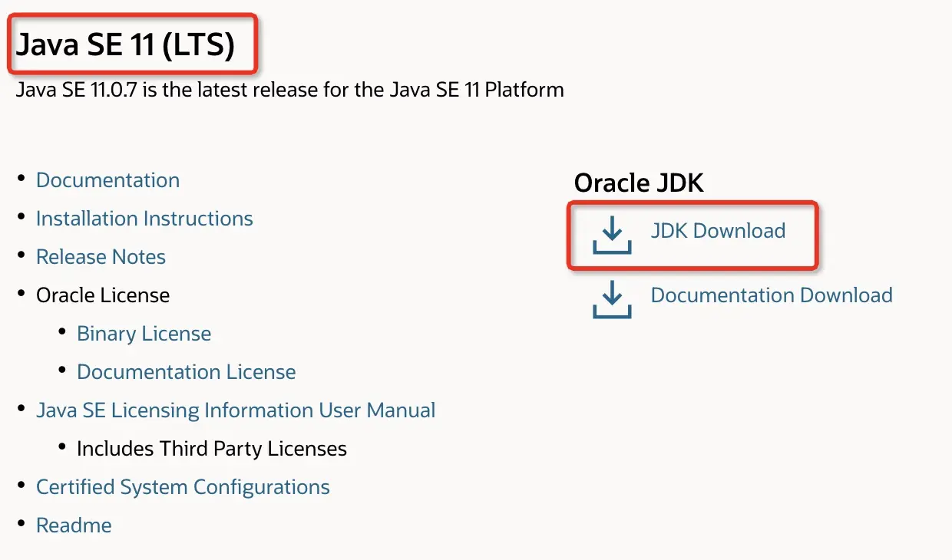
Task: Open the Installation Instructions link
Action: tap(144, 219)
